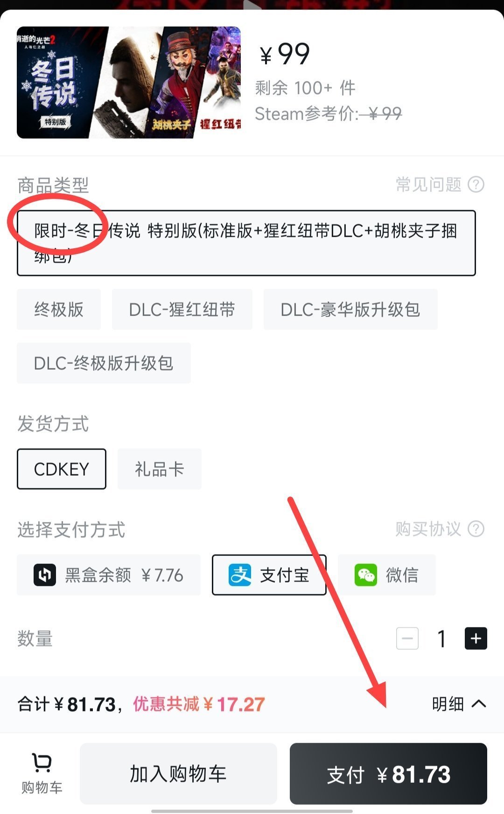Tap the 购买协议 question mark icon

coord(476,529)
